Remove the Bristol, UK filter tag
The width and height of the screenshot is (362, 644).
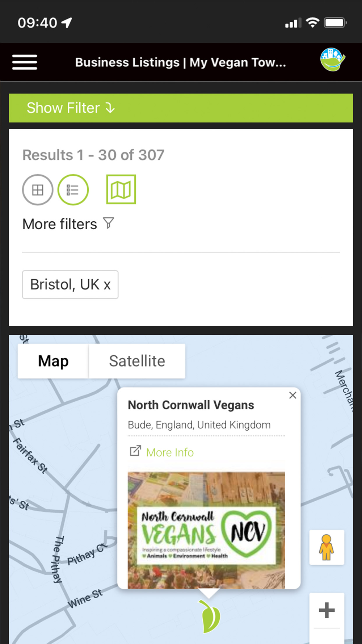click(107, 285)
